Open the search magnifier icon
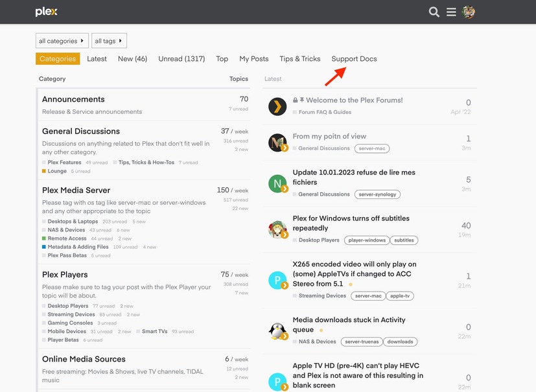Image resolution: width=536 pixels, height=392 pixels. tap(434, 12)
